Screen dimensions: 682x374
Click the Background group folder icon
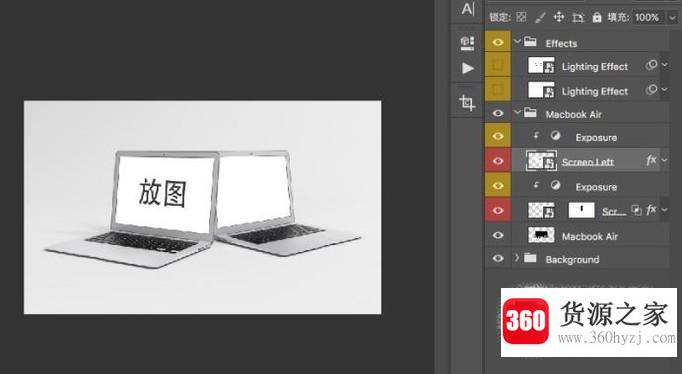(530, 258)
